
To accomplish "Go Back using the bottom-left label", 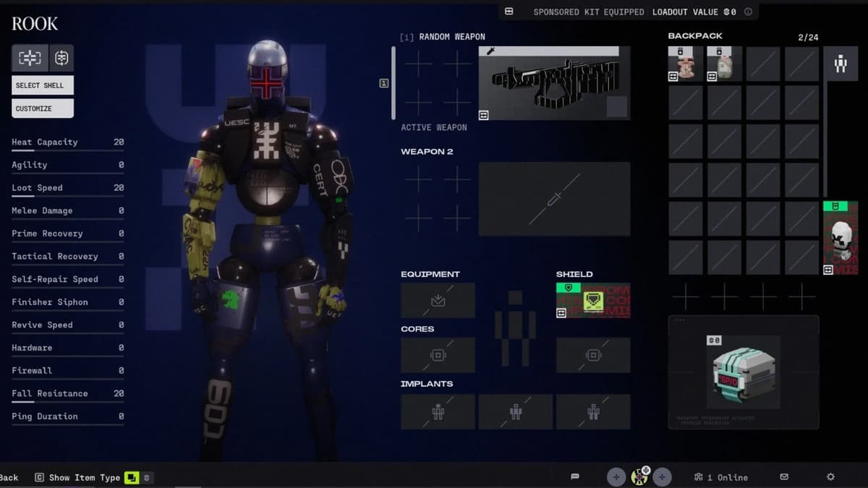I will click(x=9, y=477).
